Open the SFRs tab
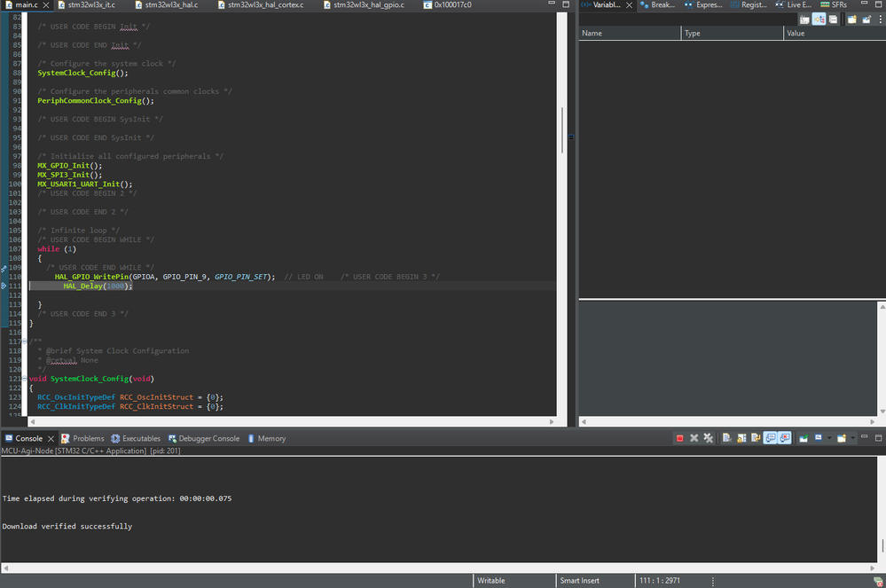This screenshot has width=886, height=588. tap(834, 4)
